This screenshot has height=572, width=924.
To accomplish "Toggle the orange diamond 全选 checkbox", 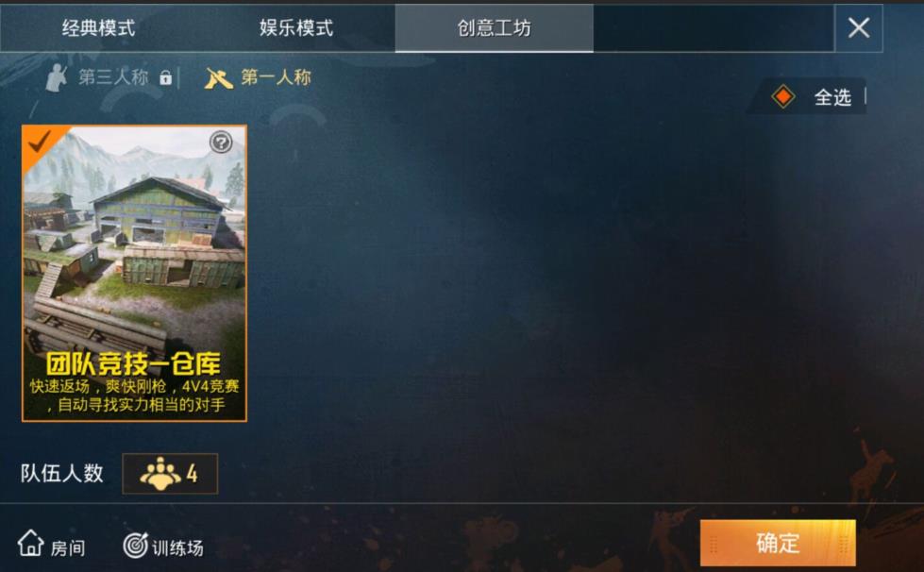I will click(783, 96).
